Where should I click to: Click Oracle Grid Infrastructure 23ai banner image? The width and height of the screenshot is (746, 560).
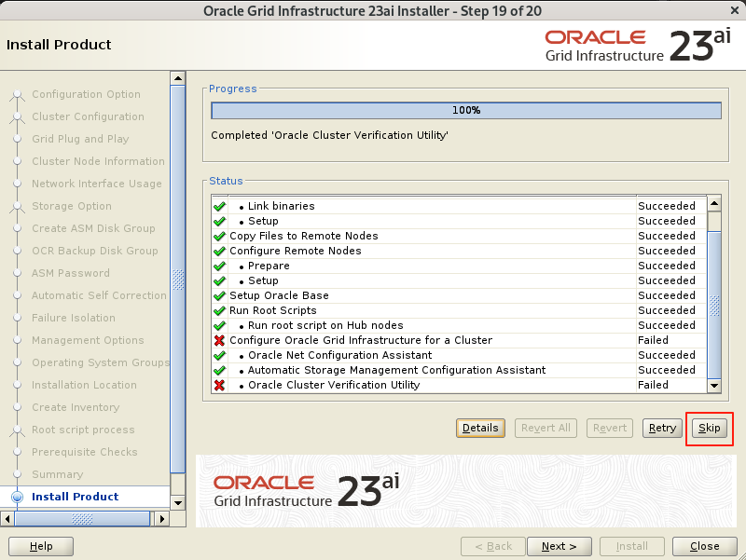click(465, 491)
